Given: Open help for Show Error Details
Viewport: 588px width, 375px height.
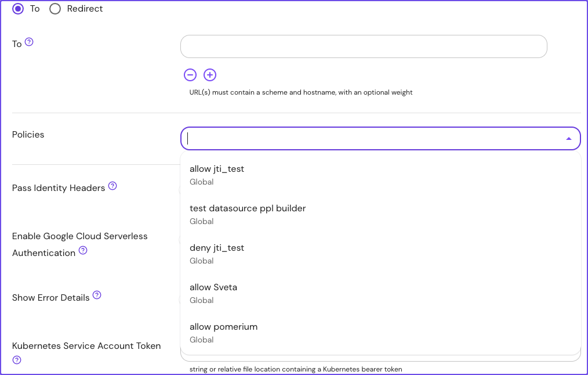Looking at the screenshot, I should (x=96, y=295).
